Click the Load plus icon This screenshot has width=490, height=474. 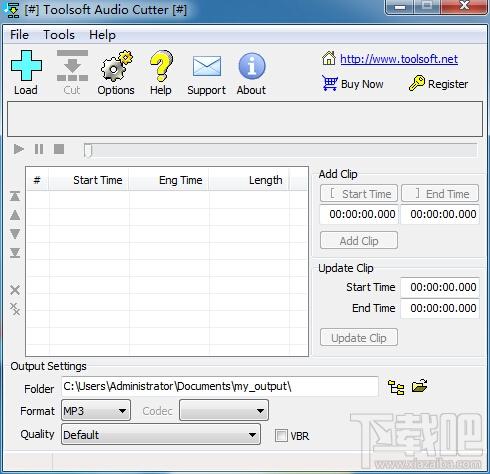[x=26, y=66]
